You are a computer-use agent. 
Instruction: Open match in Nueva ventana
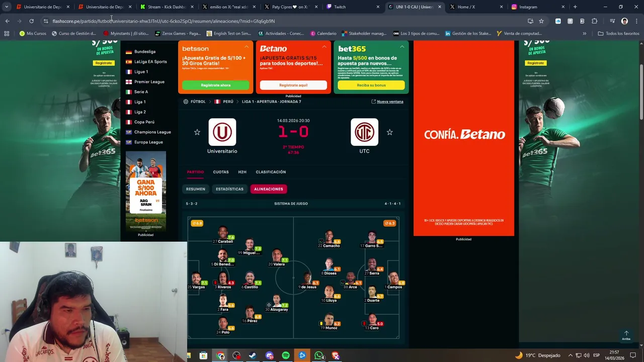[387, 102]
